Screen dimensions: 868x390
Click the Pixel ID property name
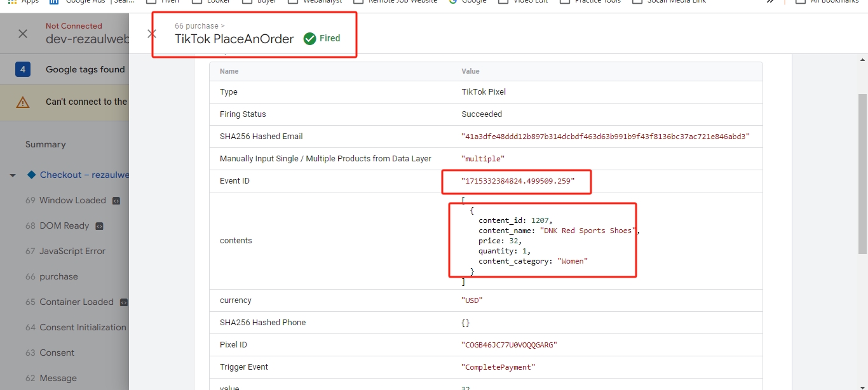(x=233, y=345)
